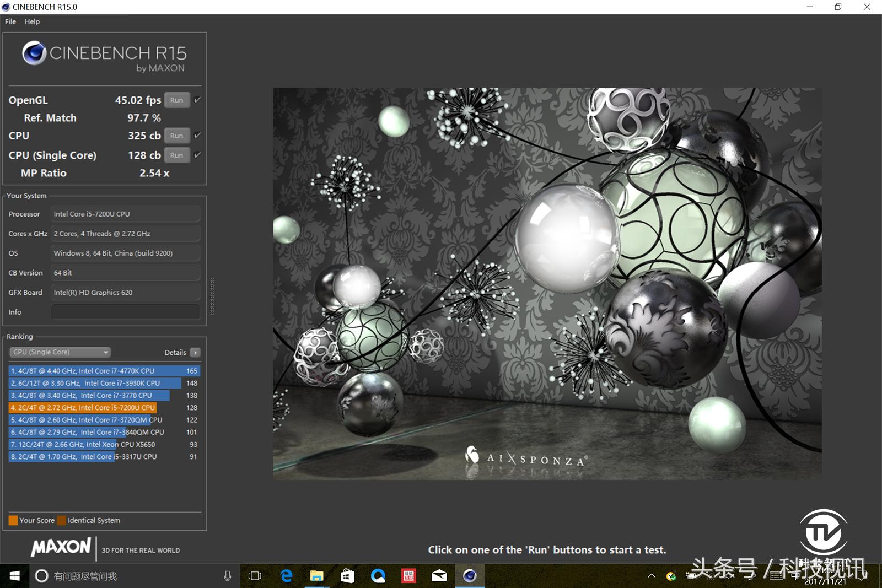Screen dimensions: 882x588
Task: Open File Explorer from the taskbar
Action: (316, 576)
